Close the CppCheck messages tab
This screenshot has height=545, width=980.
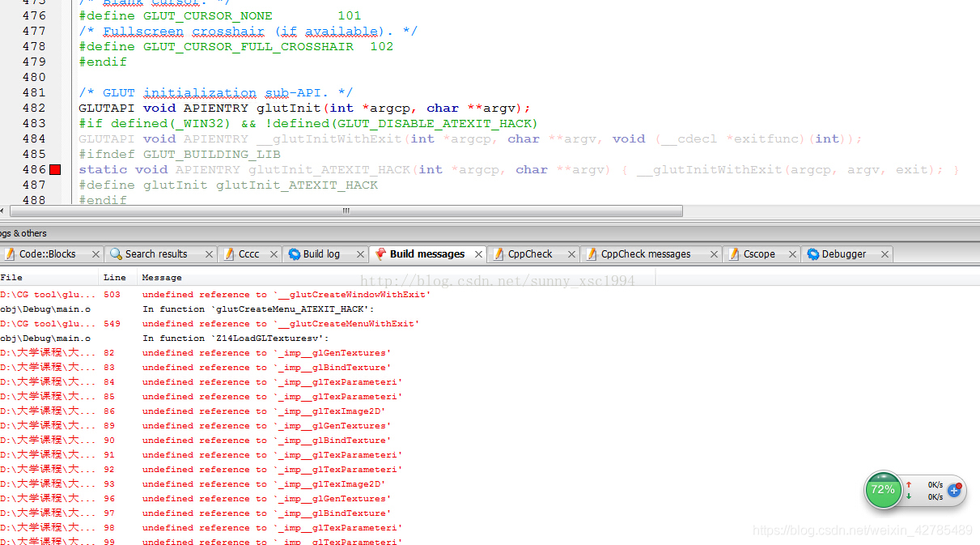(x=714, y=254)
